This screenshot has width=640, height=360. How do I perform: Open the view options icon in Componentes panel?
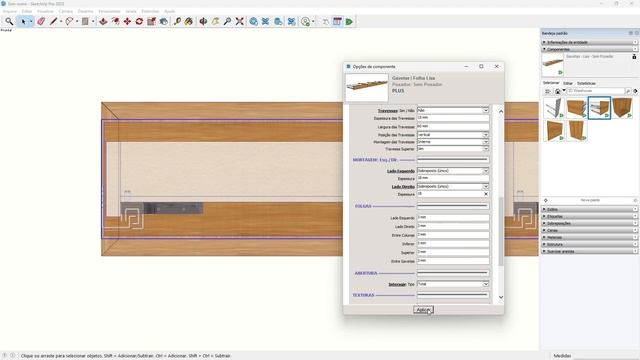point(548,91)
